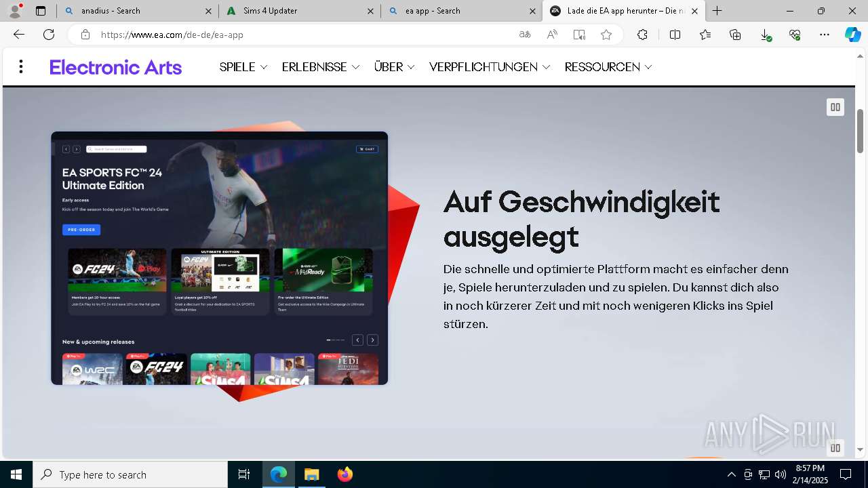Open Tab actions menu

(x=41, y=11)
